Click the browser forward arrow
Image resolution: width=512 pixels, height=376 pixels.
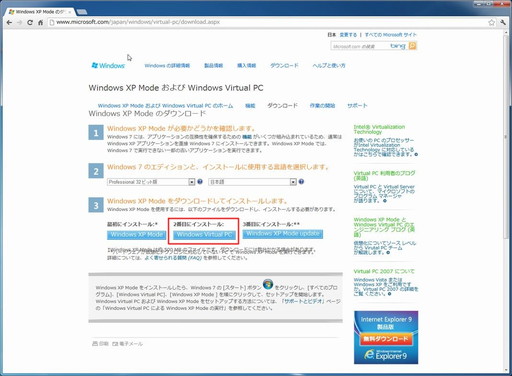(19, 23)
